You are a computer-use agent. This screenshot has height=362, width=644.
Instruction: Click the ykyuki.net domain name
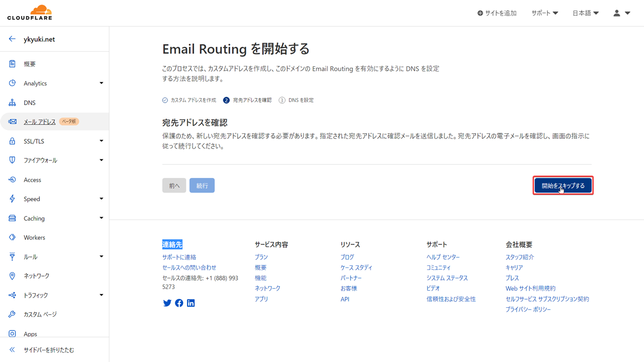click(x=39, y=39)
